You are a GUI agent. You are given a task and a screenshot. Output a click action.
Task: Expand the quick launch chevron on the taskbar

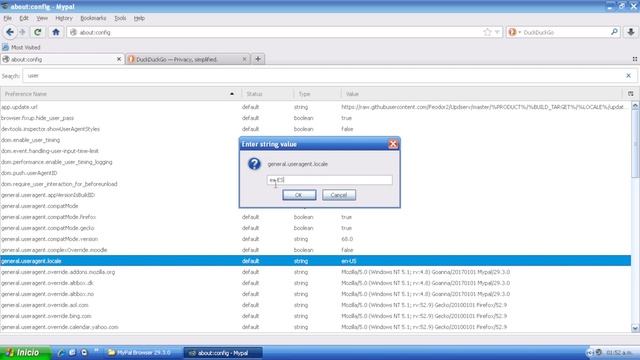[96, 350]
